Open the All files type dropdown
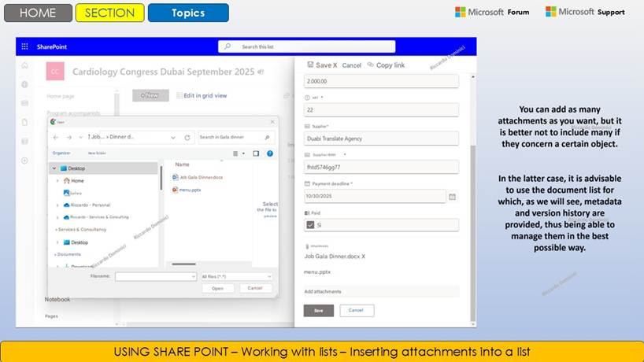Screen dimensions: 644x362 pos(236,276)
